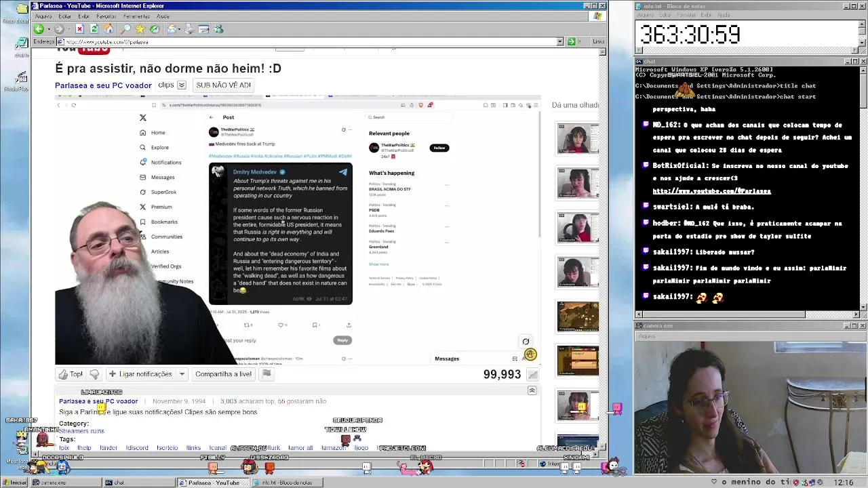Click Compartilha a live! button

(x=223, y=374)
